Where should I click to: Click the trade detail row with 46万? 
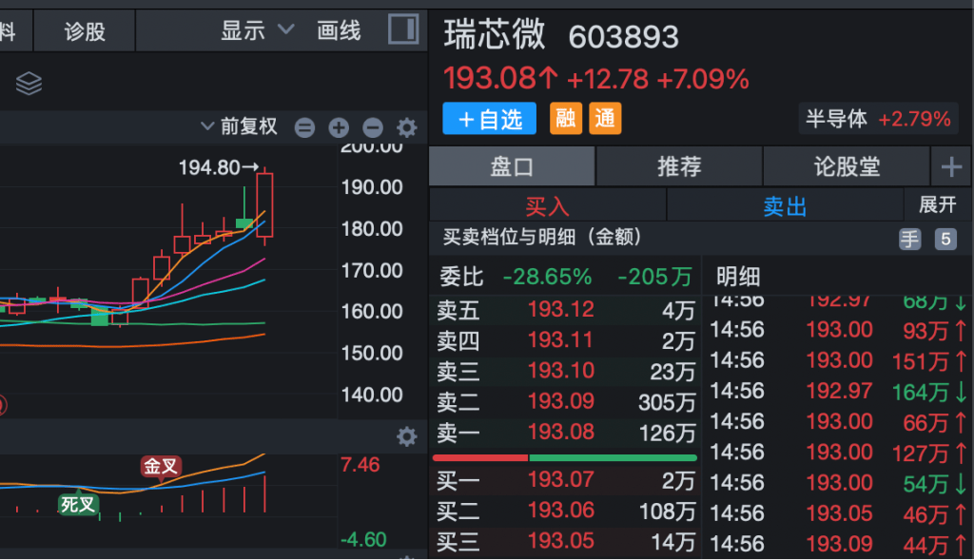coord(838,513)
